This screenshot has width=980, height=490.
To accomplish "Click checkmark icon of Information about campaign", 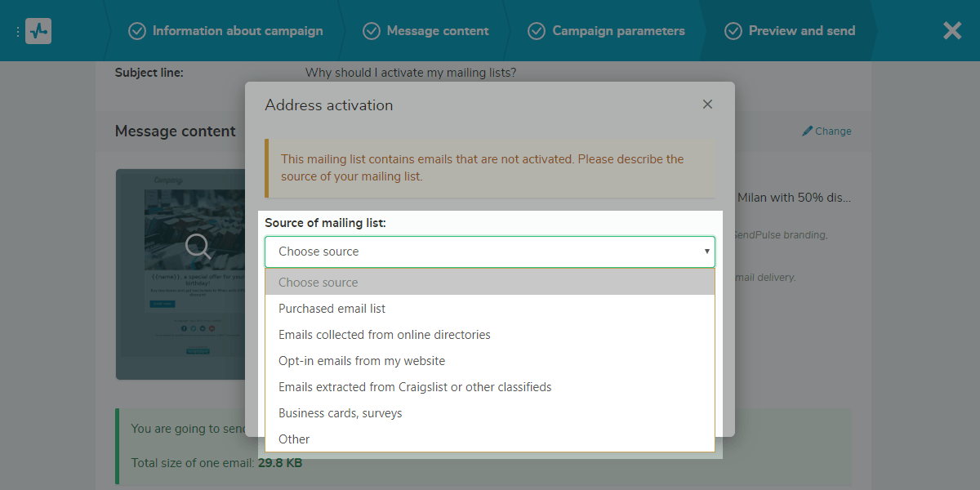I will (137, 31).
